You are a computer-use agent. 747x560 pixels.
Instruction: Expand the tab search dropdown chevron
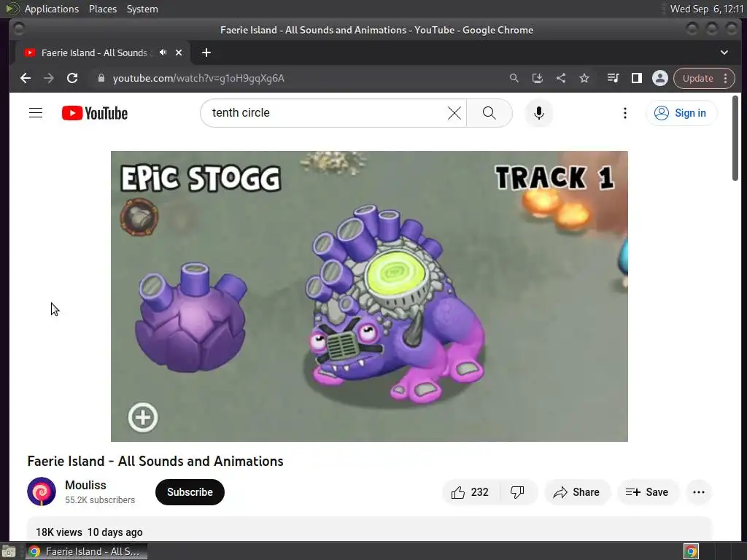pyautogui.click(x=724, y=52)
